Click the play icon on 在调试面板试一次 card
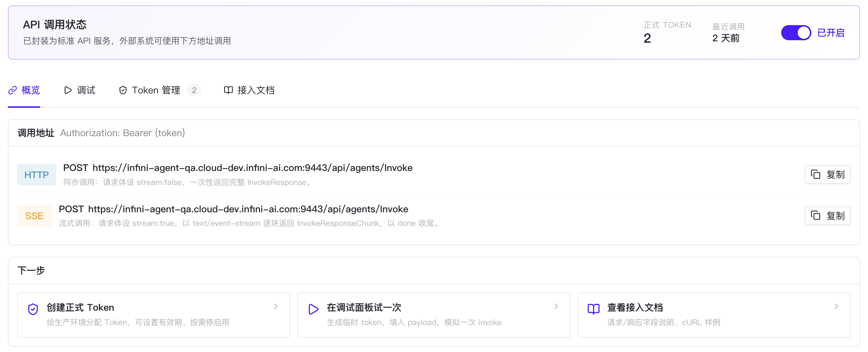This screenshot has width=868, height=352. pos(313,309)
